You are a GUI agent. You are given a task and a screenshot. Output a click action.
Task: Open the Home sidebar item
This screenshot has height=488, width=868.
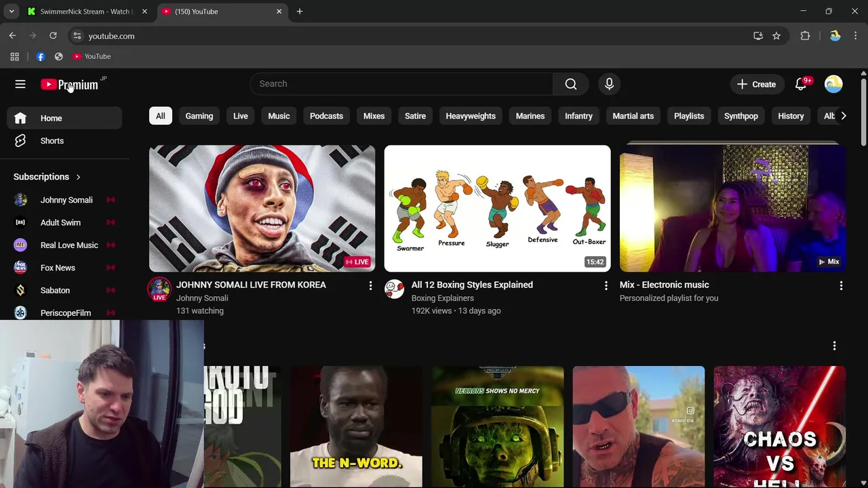tap(64, 118)
